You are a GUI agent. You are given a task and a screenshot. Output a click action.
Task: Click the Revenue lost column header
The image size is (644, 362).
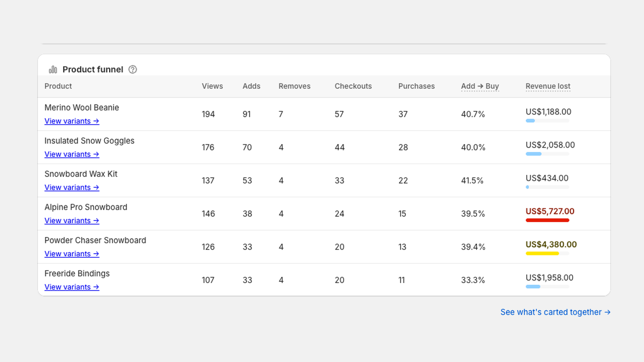point(548,86)
